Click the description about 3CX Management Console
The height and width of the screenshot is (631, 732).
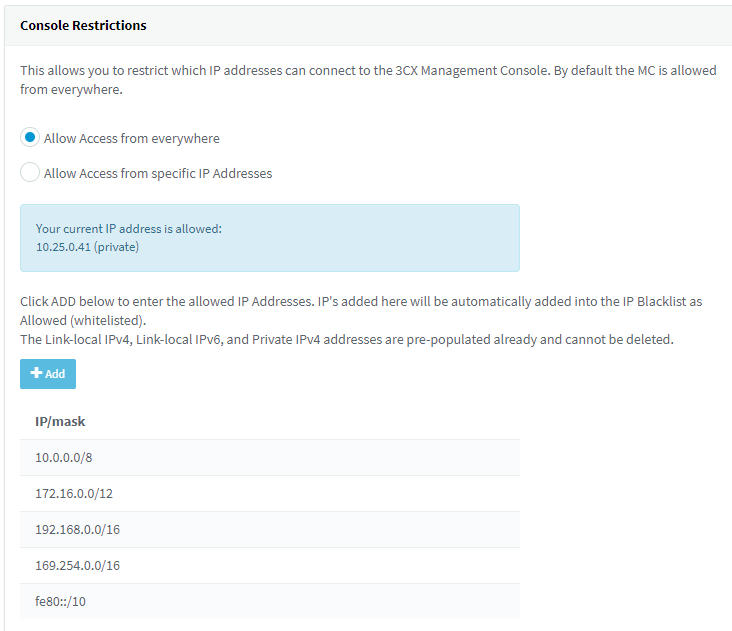(x=368, y=80)
